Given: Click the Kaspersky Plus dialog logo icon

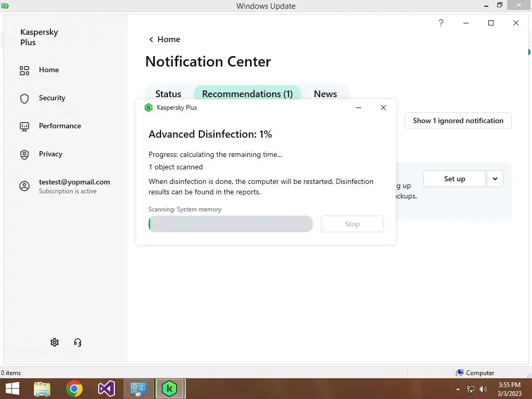Looking at the screenshot, I should [x=149, y=108].
